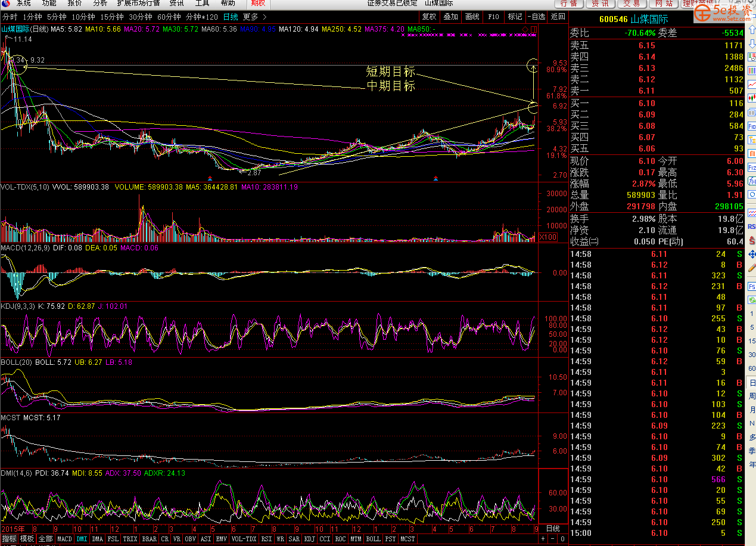This screenshot has width=756, height=546.
Task: Open the 扩展市场行情 menu
Action: (138, 3)
